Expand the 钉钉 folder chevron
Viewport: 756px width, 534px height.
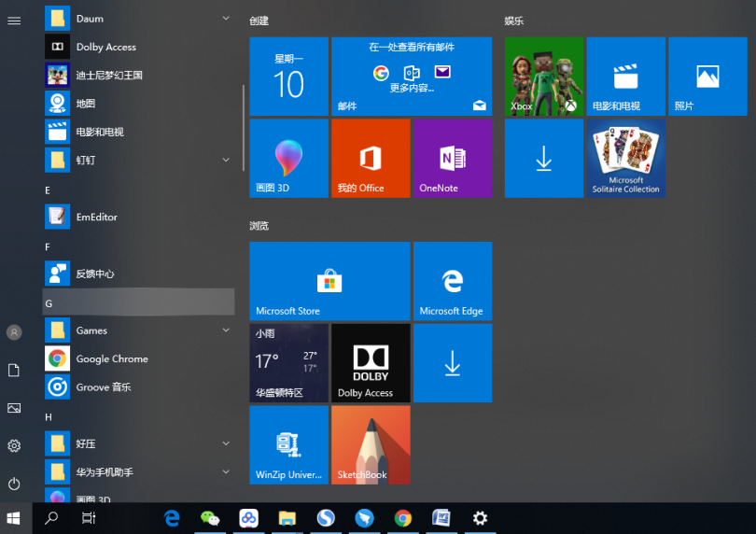(226, 161)
